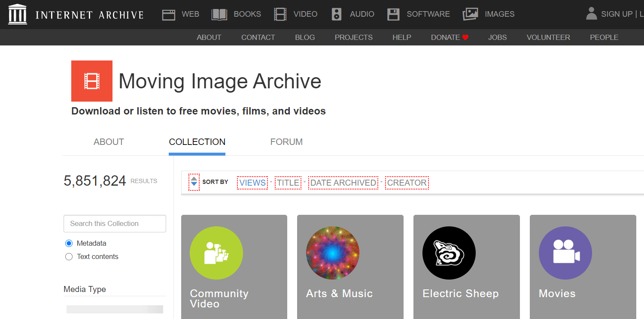
Task: Sort results by Title
Action: (288, 183)
